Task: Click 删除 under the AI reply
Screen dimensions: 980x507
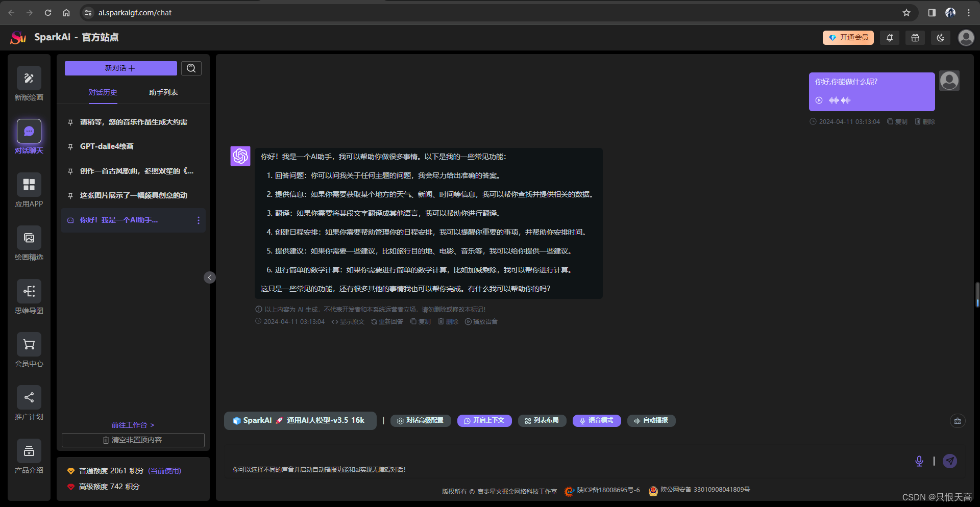Action: 448,322
